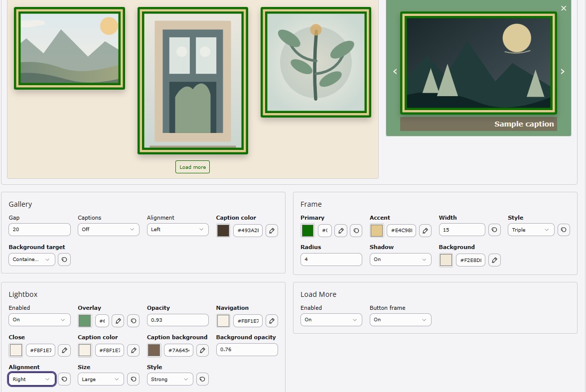
Task: Click the Lightbox Navigation hex field
Action: [248, 321]
